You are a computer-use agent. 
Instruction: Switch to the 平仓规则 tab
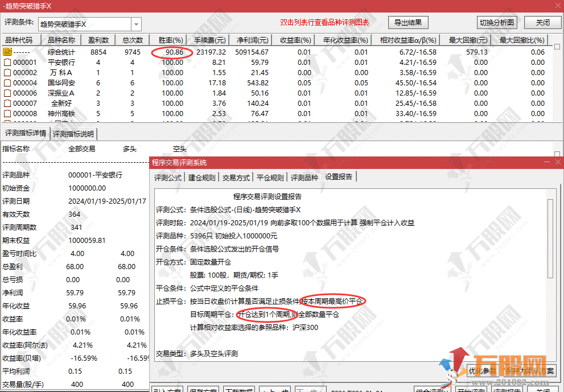(270, 178)
